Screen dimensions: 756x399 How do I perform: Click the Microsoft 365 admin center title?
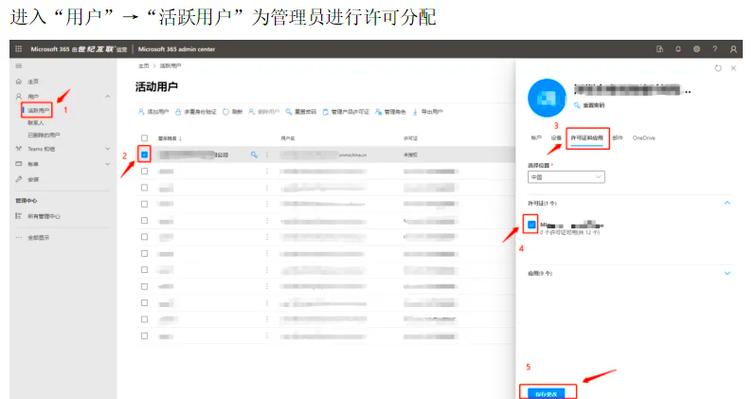[x=176, y=49]
